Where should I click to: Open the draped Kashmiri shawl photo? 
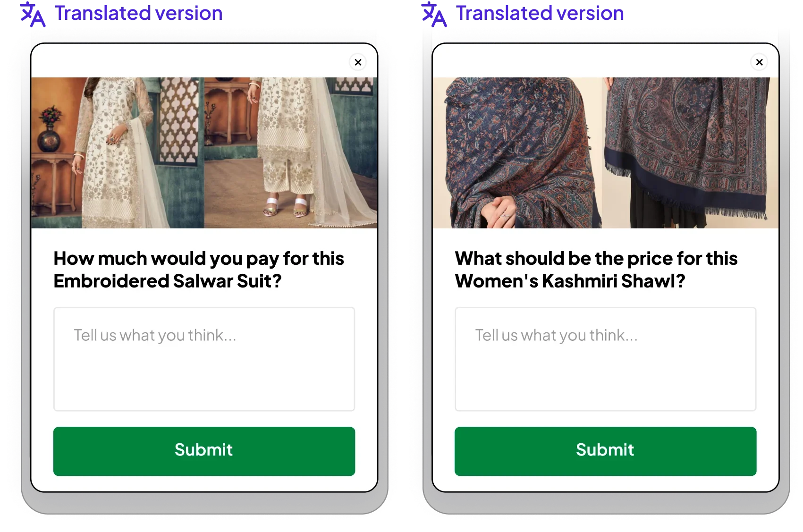pos(517,152)
